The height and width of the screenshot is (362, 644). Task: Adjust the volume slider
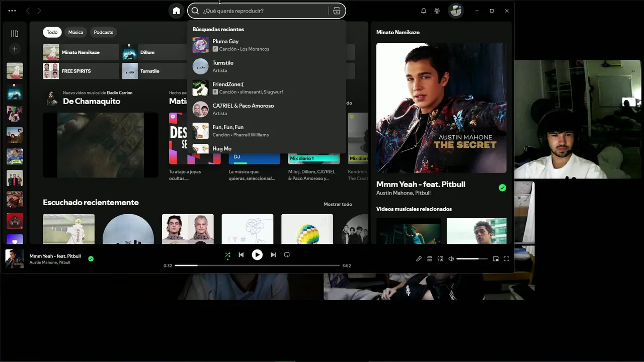(x=472, y=259)
